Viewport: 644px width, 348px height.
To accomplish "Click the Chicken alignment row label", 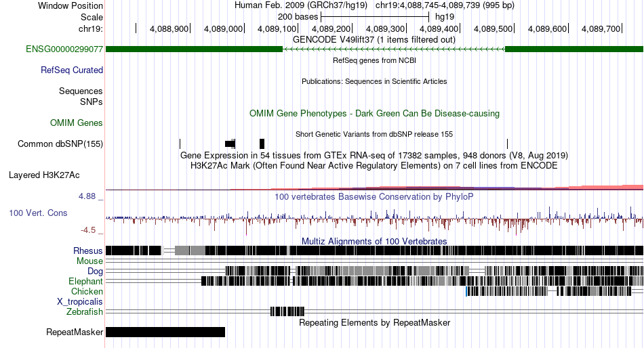I will pyautogui.click(x=87, y=291).
